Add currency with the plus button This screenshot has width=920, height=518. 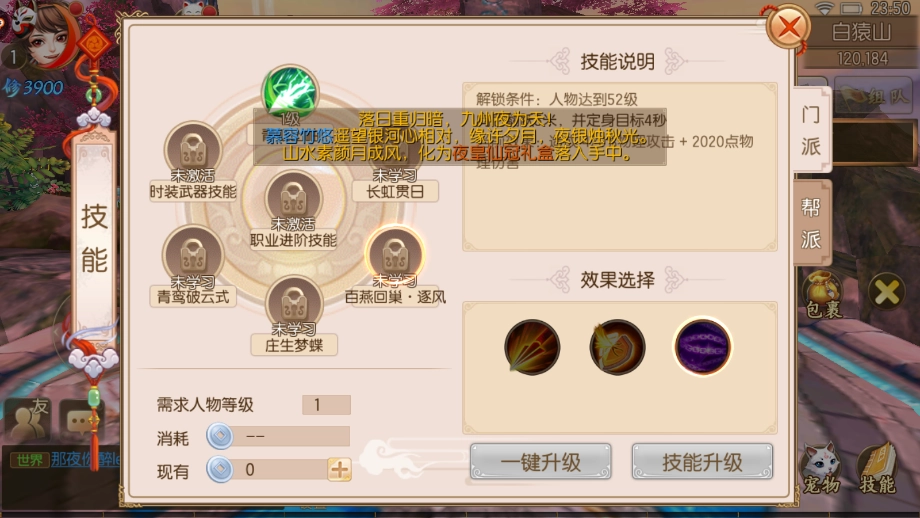(339, 469)
